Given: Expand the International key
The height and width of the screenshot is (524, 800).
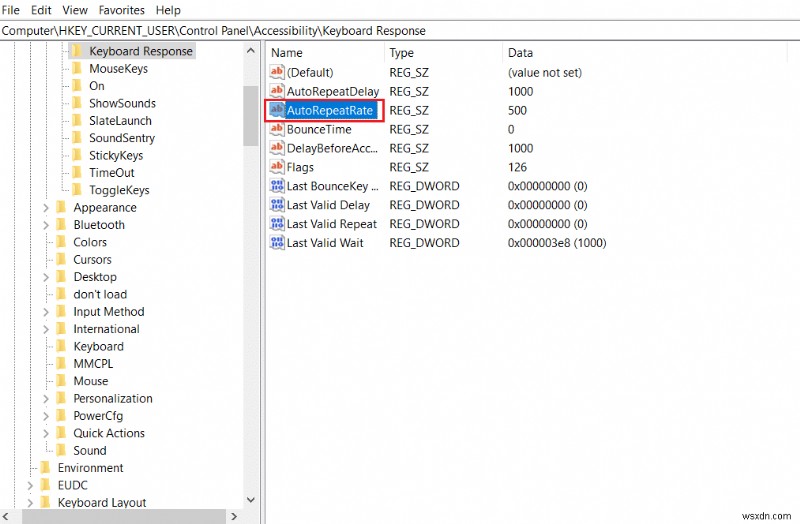Looking at the screenshot, I should 45,329.
